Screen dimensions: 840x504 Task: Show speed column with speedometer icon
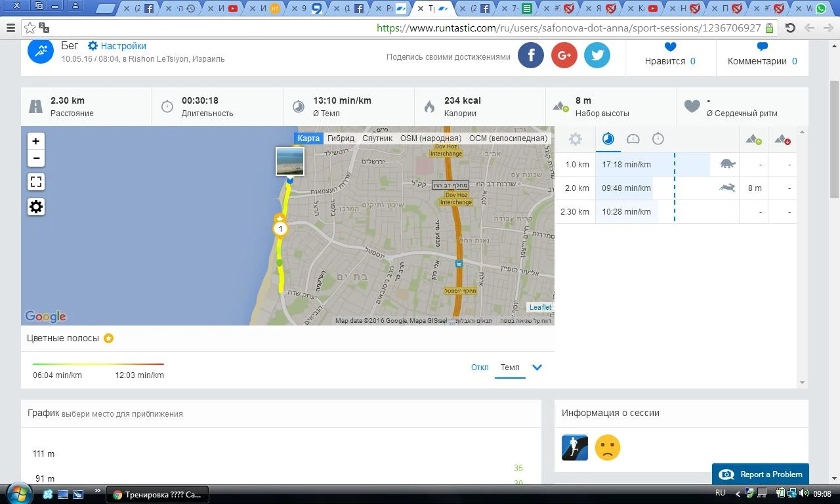pos(633,139)
